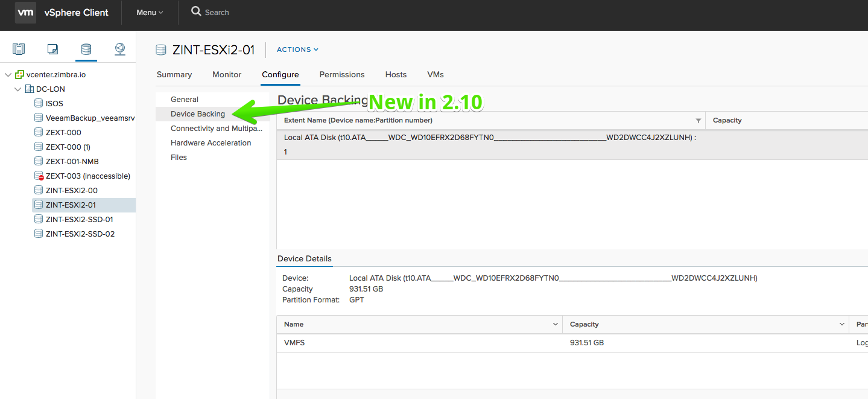Click the ZEXT-001-NMB datastore icon
The image size is (868, 399).
pyautogui.click(x=39, y=161)
